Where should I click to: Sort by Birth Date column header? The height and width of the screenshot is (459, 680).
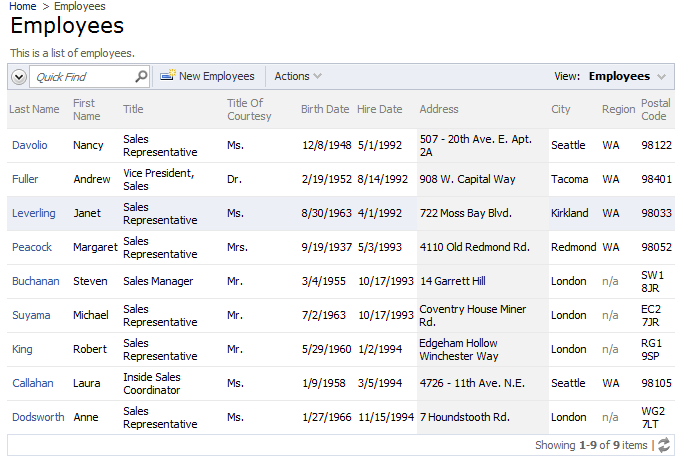pyautogui.click(x=325, y=109)
